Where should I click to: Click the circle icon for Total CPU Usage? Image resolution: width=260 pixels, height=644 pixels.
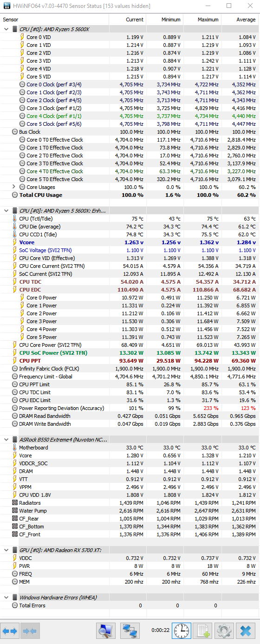click(x=15, y=195)
